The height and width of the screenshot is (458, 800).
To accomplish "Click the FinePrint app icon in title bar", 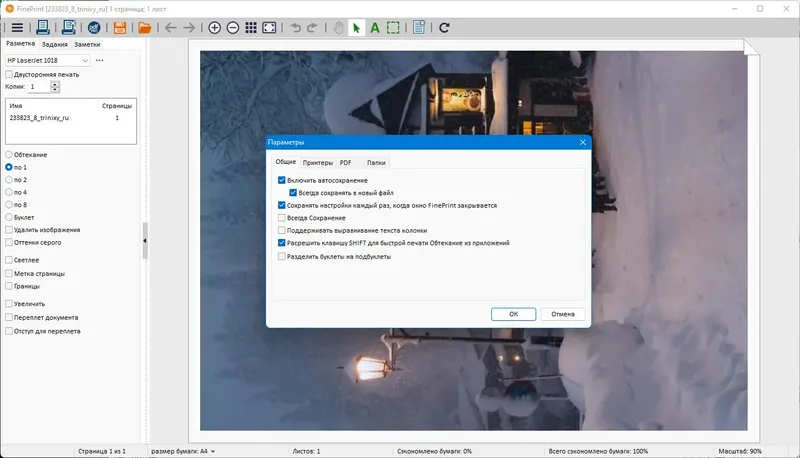I will pyautogui.click(x=9, y=9).
